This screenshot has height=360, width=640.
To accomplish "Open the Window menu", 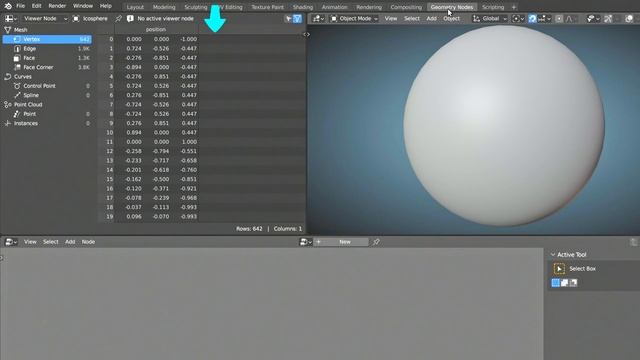I will tap(83, 6).
